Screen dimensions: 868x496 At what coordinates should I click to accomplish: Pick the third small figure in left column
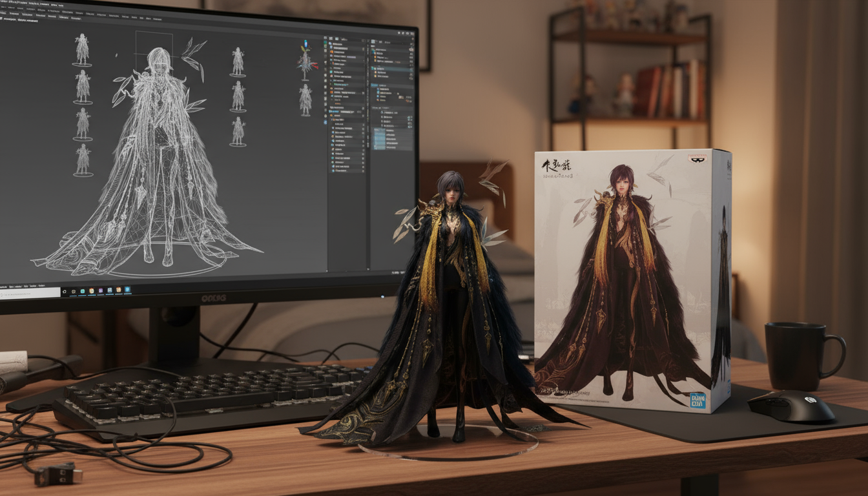click(83, 124)
